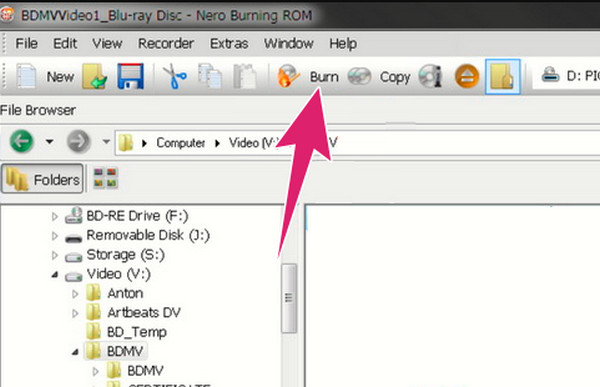The height and width of the screenshot is (387, 600).
Task: Click the Computer breadcrumb in address bar
Action: tap(181, 143)
